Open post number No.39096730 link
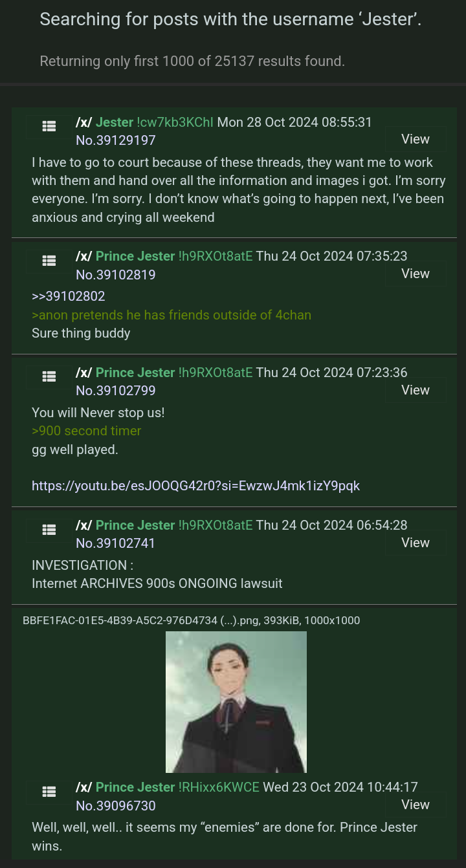This screenshot has height=868, width=466. click(116, 805)
